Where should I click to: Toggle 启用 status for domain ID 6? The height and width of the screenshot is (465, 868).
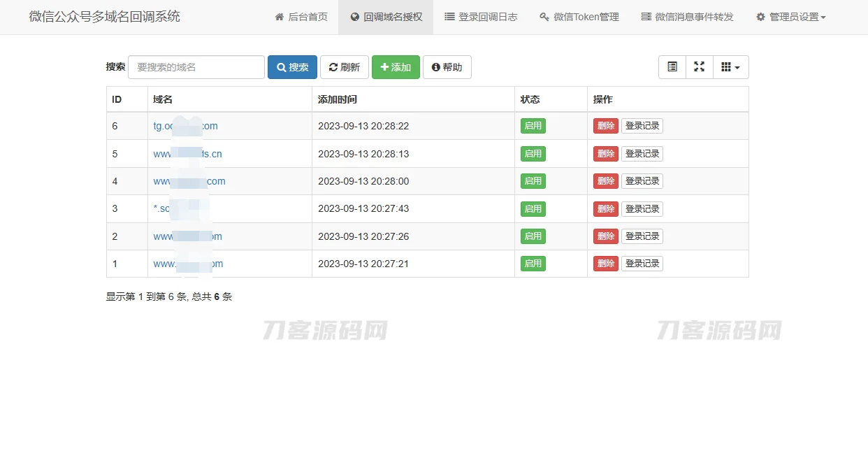coord(533,126)
